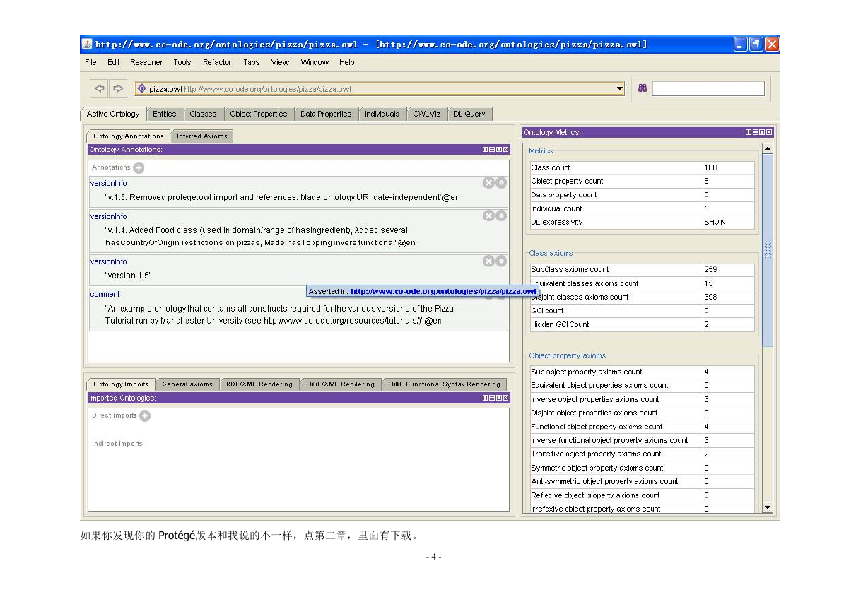Close the Ontology Annotations view
Viewport: 868px width, 614px height.
505,150
